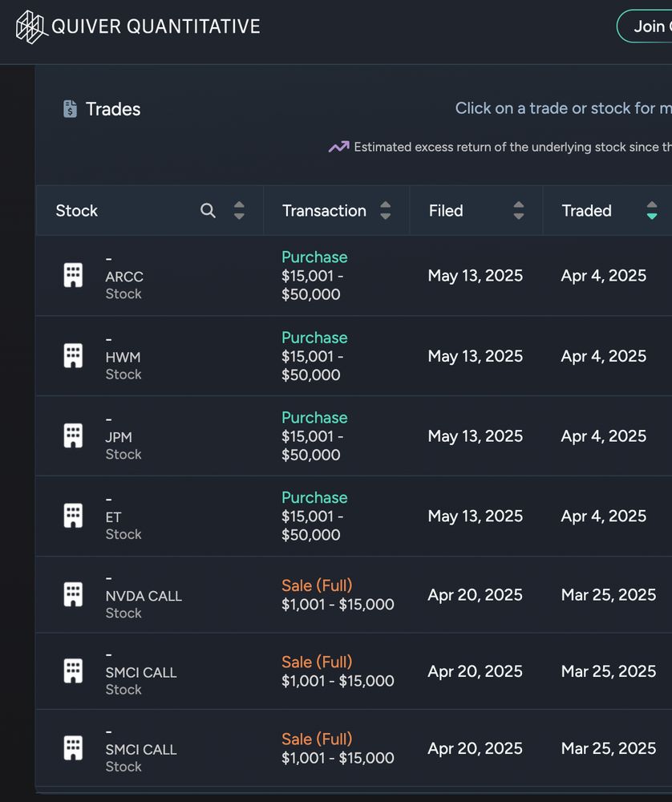Screen dimensions: 672x802
Task: Select the Traded column header label
Action: (x=586, y=211)
